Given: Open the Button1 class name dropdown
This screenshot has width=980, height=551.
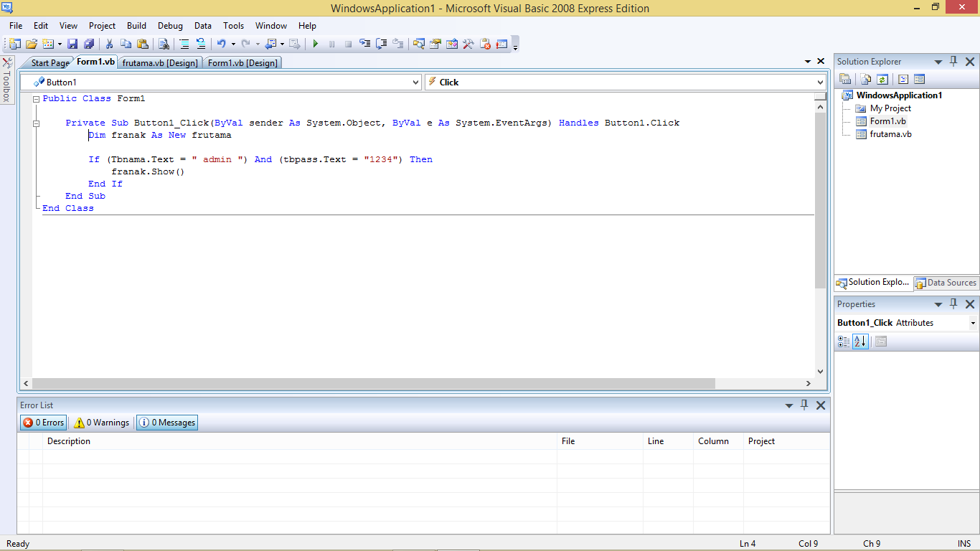Looking at the screenshot, I should [416, 83].
